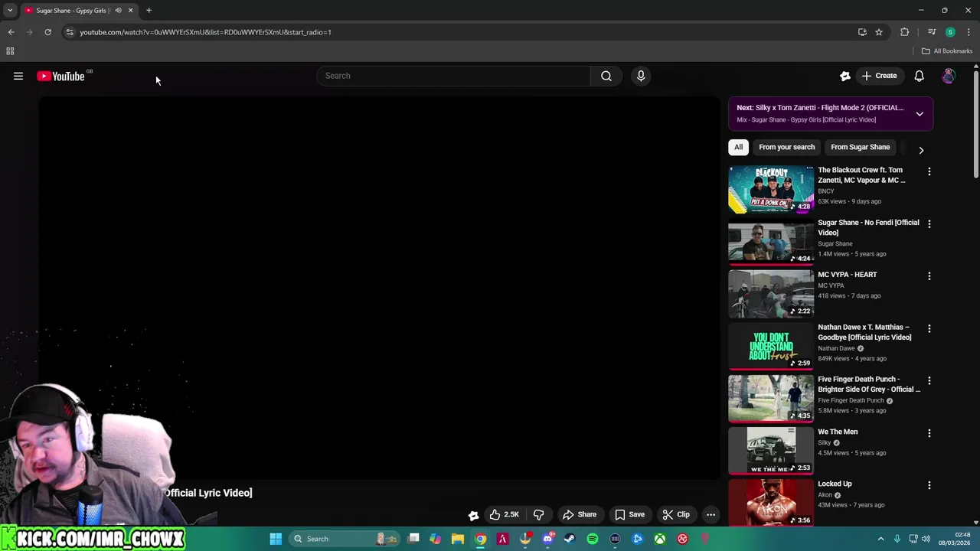Select the From Sugar Shane chip
Screen dimensions: 980x551
pyautogui.click(x=860, y=147)
